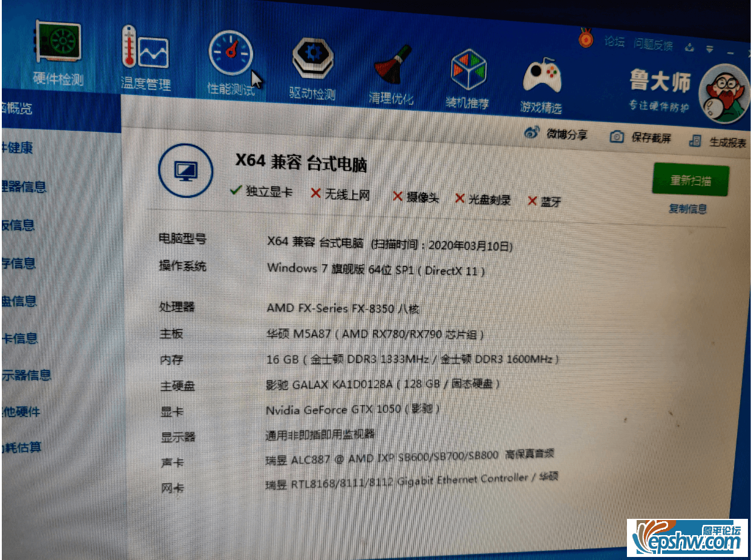The width and height of the screenshot is (751, 560).
Task: Open the 装机推荐 recommended software section
Action: coord(468,79)
